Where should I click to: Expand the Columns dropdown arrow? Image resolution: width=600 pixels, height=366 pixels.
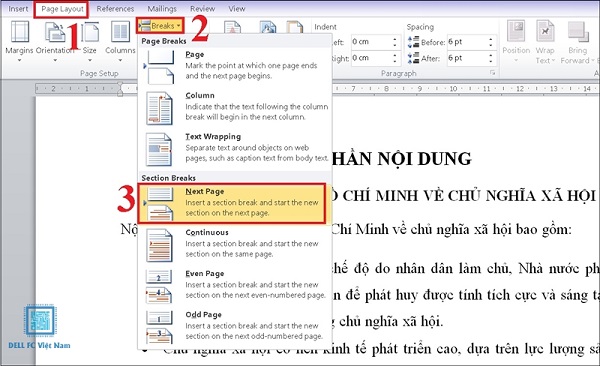pyautogui.click(x=120, y=60)
